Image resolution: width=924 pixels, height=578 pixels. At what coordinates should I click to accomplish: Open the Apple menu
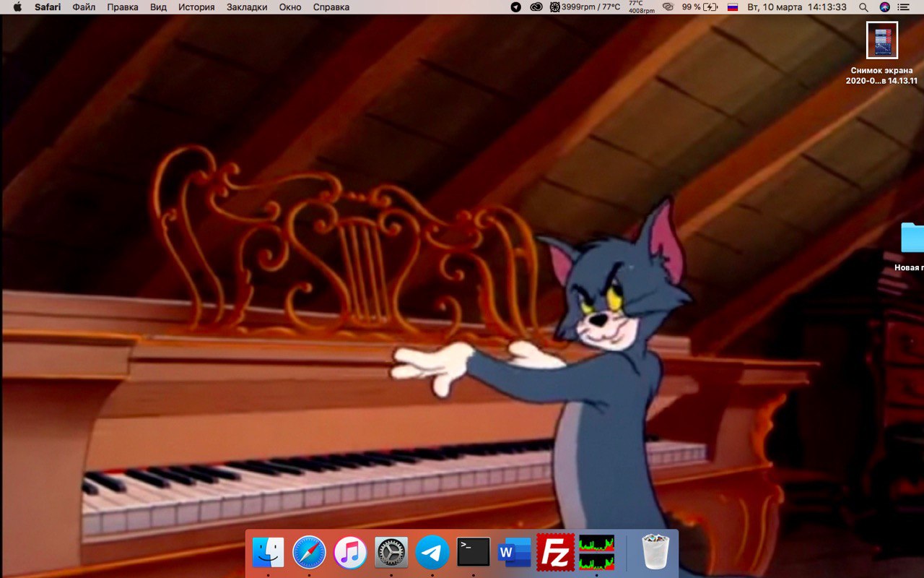coord(17,7)
